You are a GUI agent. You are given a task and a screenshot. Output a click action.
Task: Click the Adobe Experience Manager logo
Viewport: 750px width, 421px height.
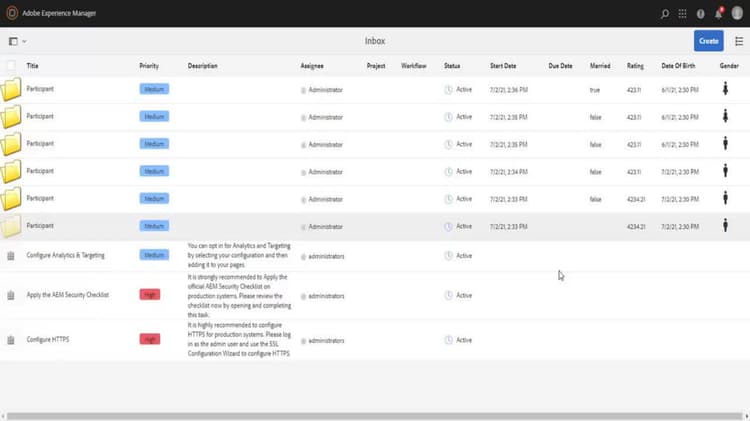[x=12, y=13]
